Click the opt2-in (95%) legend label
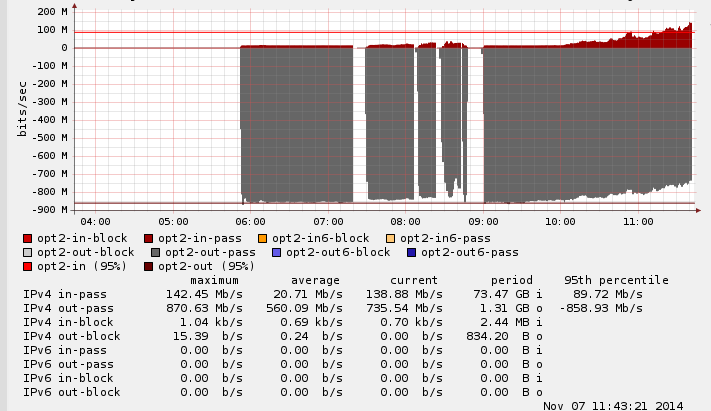The height and width of the screenshot is (411, 711). click(82, 266)
